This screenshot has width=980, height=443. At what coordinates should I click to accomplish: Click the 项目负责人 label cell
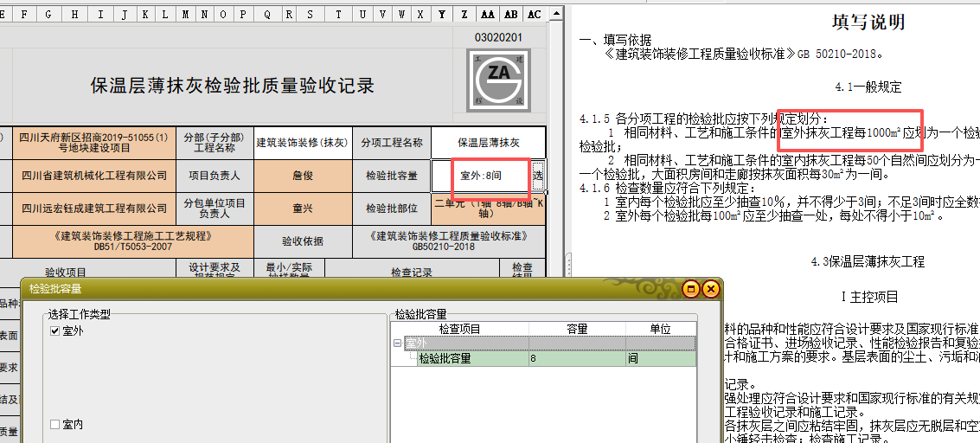tap(215, 176)
